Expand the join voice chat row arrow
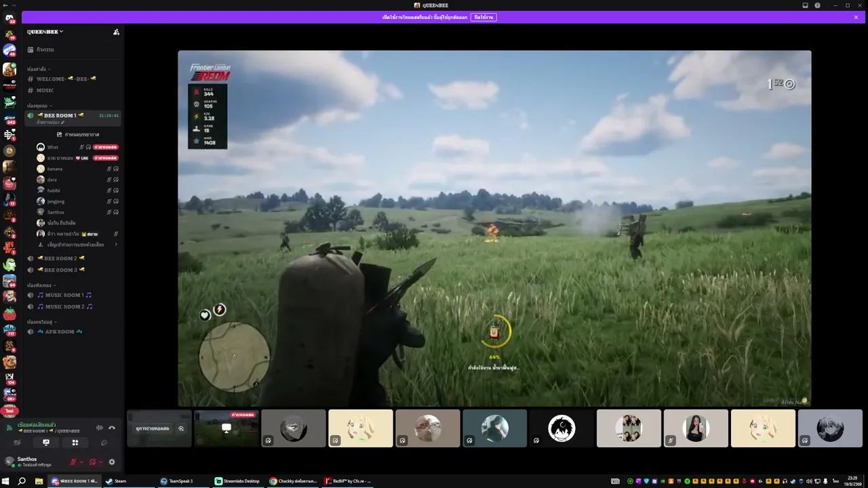868x488 pixels. (x=117, y=245)
